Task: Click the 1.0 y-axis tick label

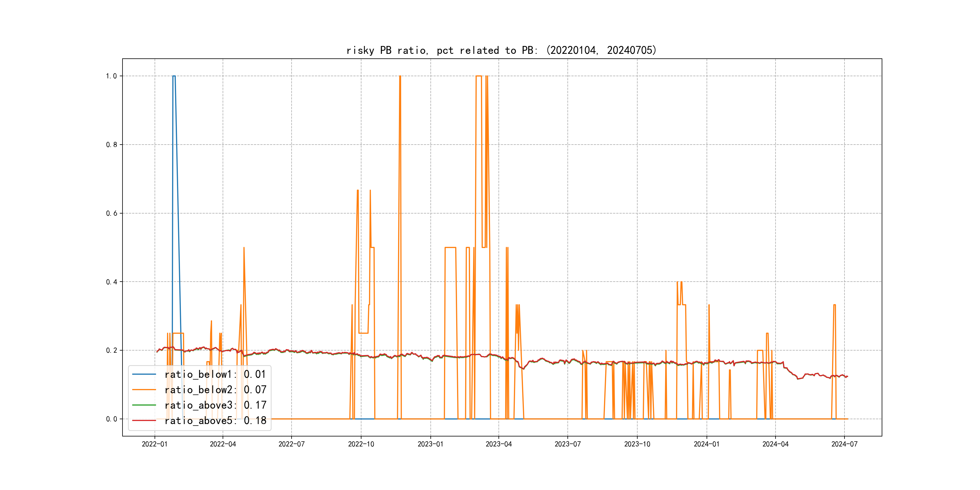Action: pyautogui.click(x=111, y=76)
